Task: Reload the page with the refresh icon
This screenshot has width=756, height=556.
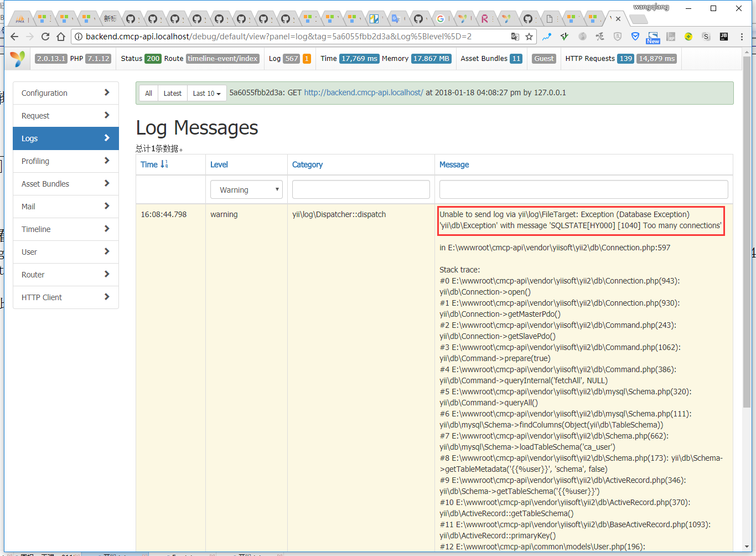Action: 45,37
